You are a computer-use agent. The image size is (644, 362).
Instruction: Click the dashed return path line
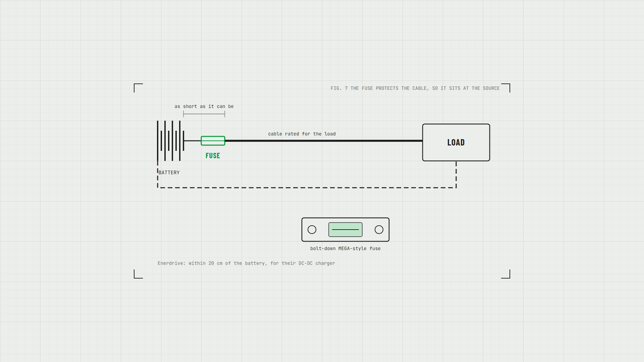[x=307, y=188]
